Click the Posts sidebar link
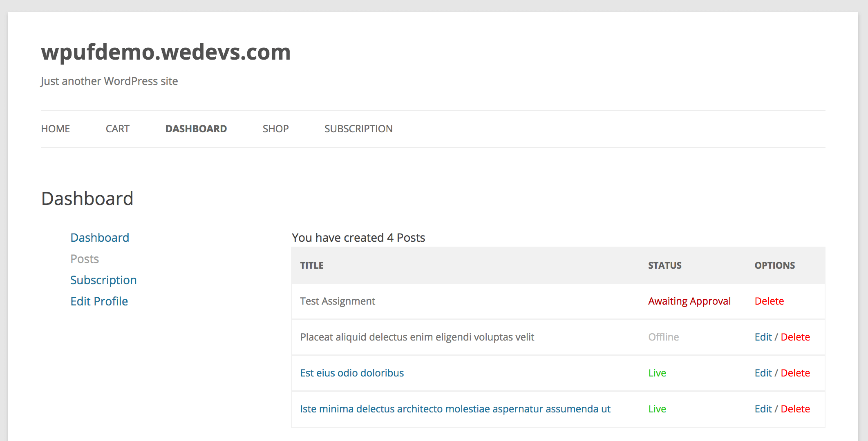 (85, 259)
